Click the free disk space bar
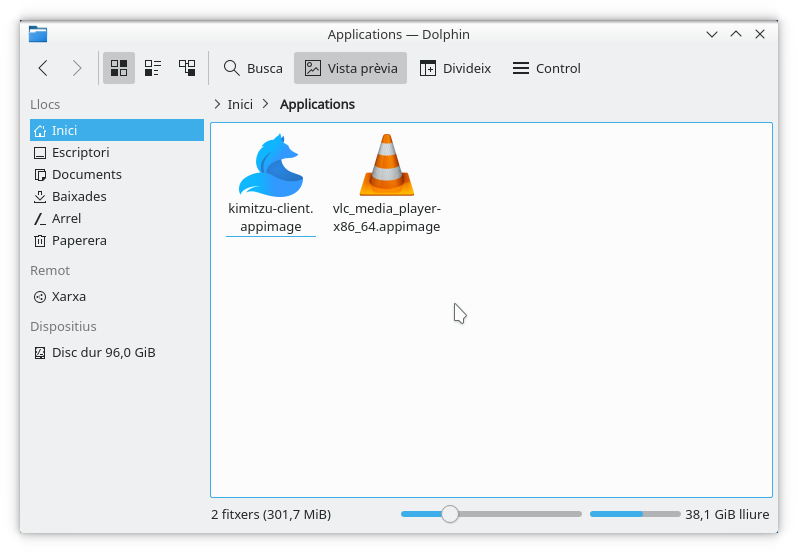Screen dimensions: 798x553 coord(635,514)
